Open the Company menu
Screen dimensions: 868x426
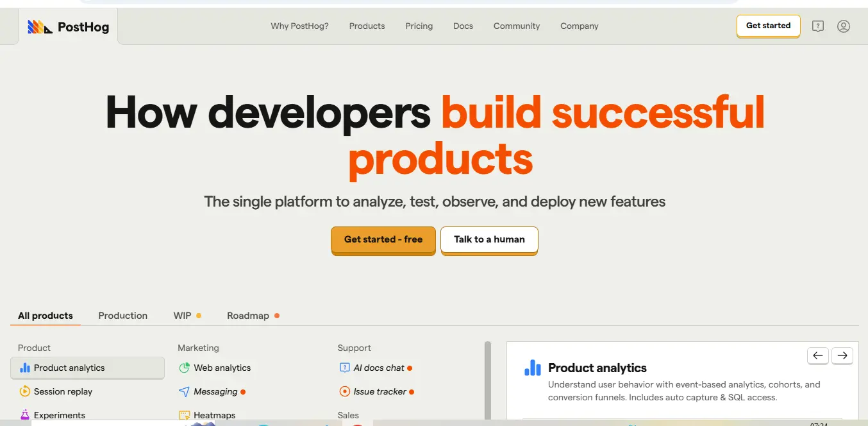click(x=580, y=26)
